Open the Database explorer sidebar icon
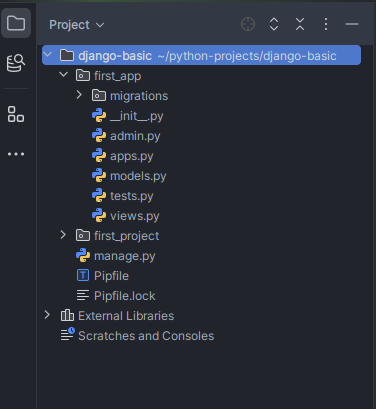Screen dimensions: 377x410 pyautogui.click(x=16, y=63)
